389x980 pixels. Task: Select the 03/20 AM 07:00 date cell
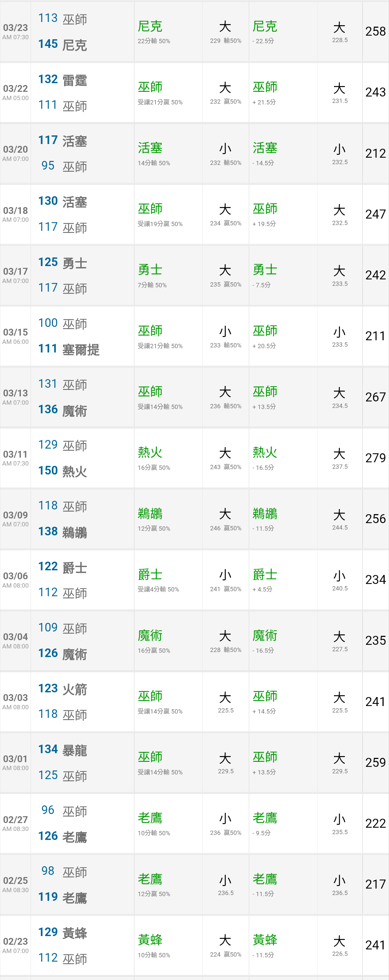coord(15,153)
